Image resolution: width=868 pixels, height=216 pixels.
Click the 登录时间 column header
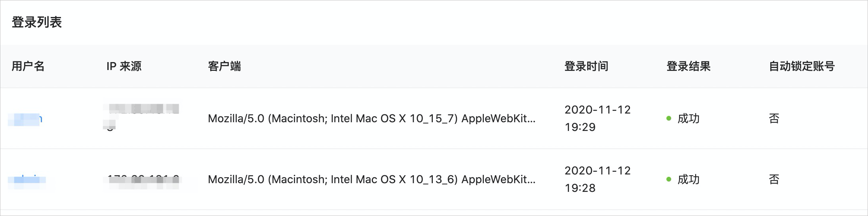pos(586,66)
